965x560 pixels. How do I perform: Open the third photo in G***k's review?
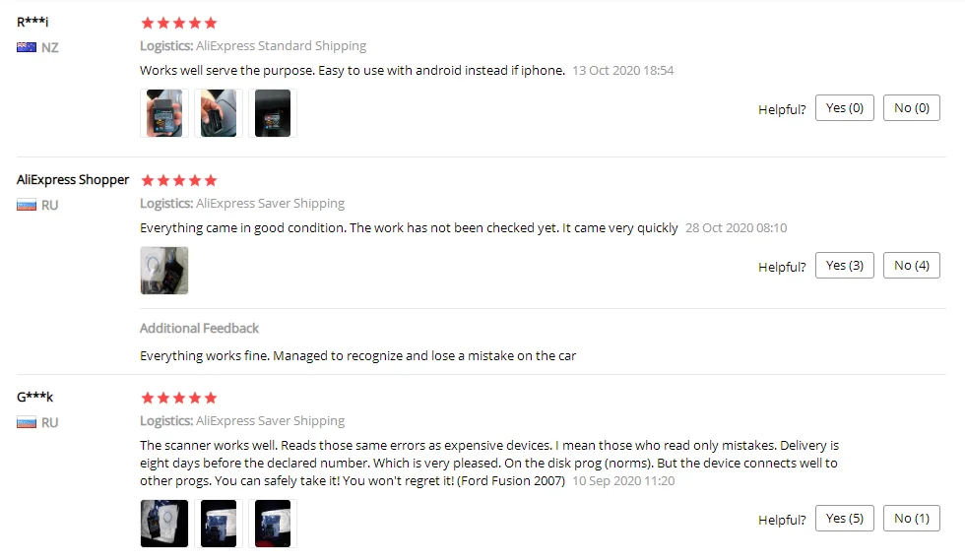[x=273, y=524]
